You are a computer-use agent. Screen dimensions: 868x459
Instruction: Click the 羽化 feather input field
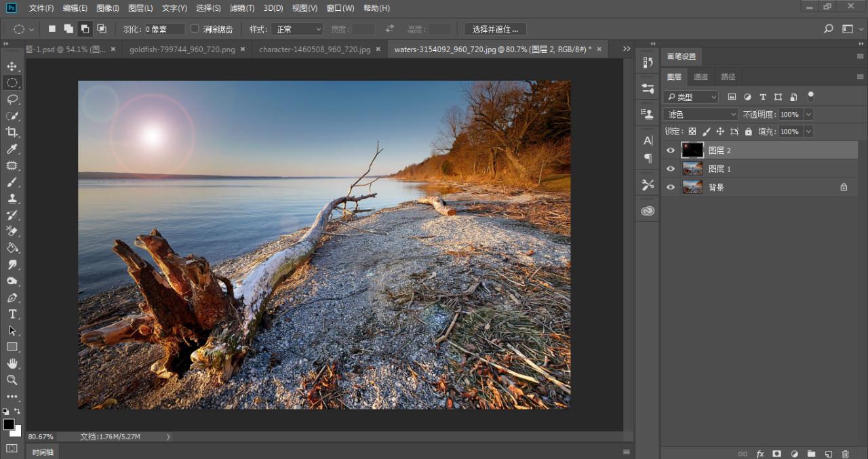pos(165,29)
